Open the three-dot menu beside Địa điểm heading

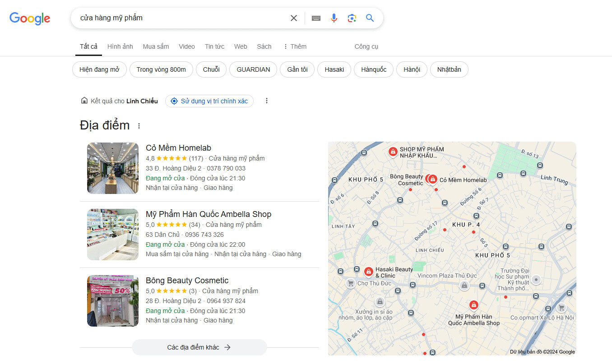tap(139, 126)
